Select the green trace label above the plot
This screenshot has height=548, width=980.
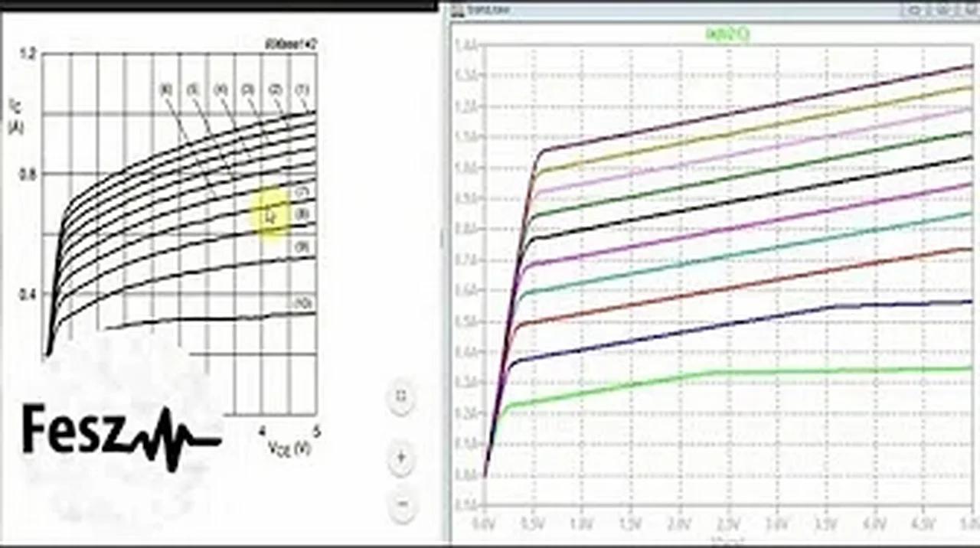726,33
